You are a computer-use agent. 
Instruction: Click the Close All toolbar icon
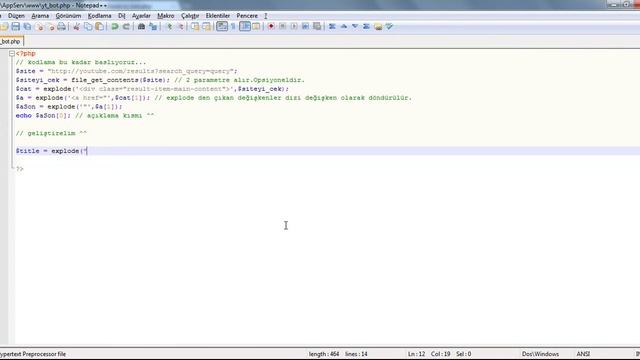coord(51,27)
